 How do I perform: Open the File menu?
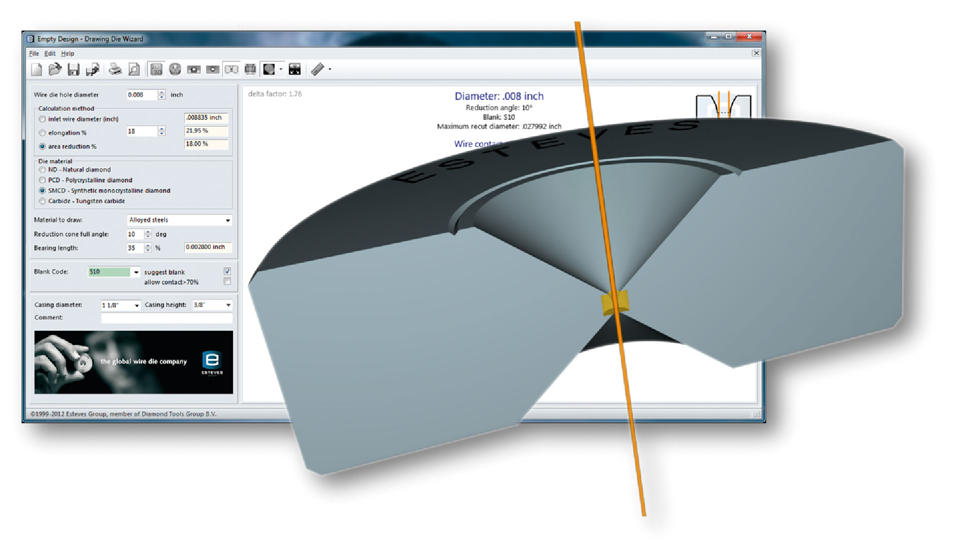pos(34,54)
